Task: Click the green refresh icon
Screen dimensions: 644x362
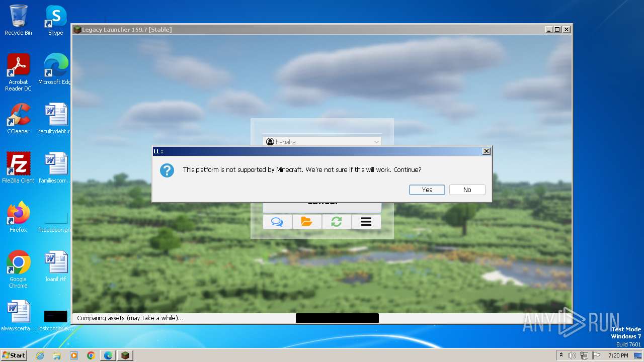Action: click(x=336, y=222)
